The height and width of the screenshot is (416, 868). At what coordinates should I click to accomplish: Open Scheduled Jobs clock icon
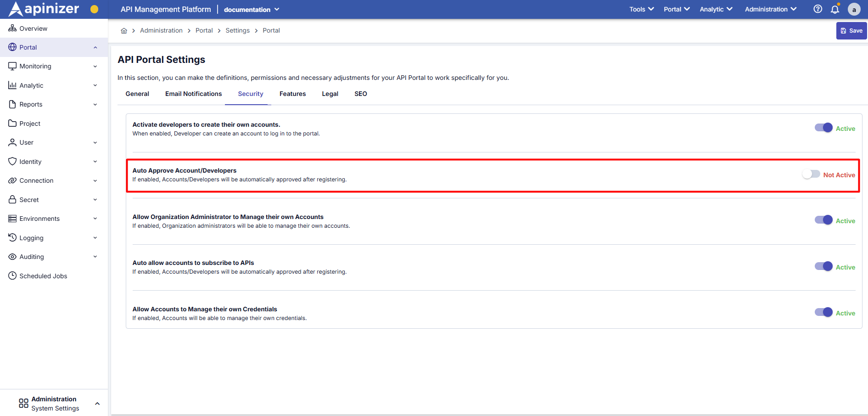(12, 275)
